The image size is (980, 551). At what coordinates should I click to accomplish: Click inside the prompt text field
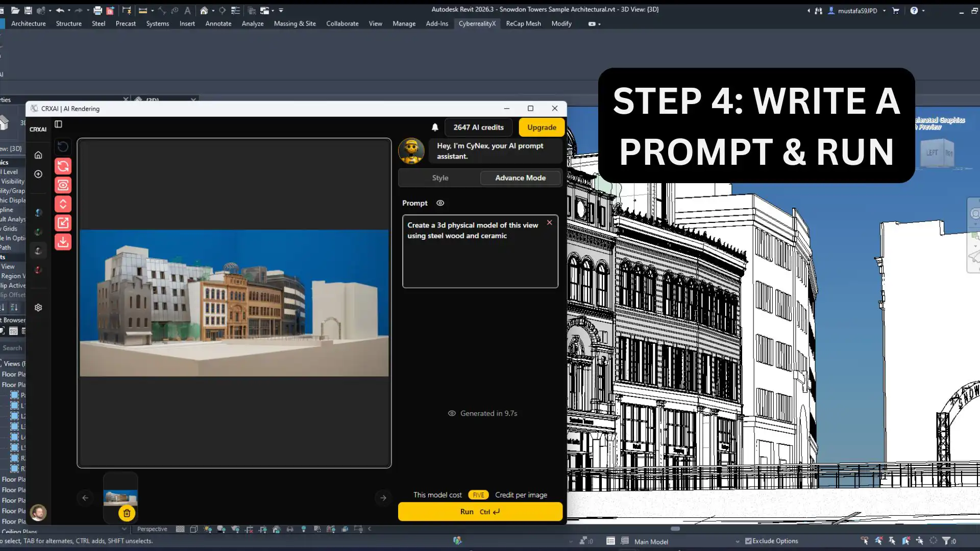coord(480,260)
